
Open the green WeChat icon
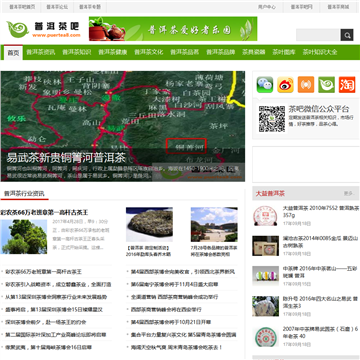tap(265, 85)
